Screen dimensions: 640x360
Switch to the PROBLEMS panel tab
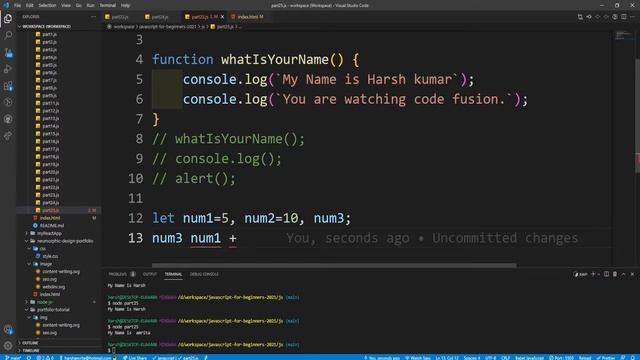[121, 274]
